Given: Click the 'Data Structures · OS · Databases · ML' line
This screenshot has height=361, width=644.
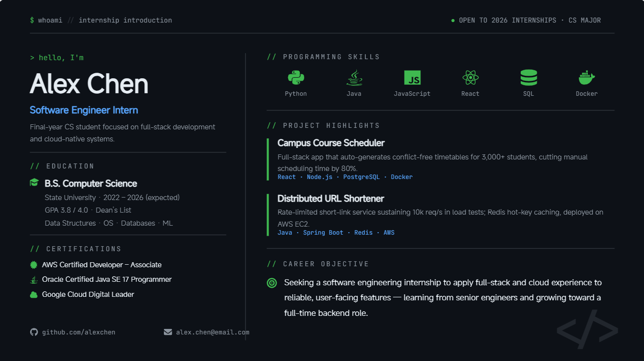Looking at the screenshot, I should (109, 223).
